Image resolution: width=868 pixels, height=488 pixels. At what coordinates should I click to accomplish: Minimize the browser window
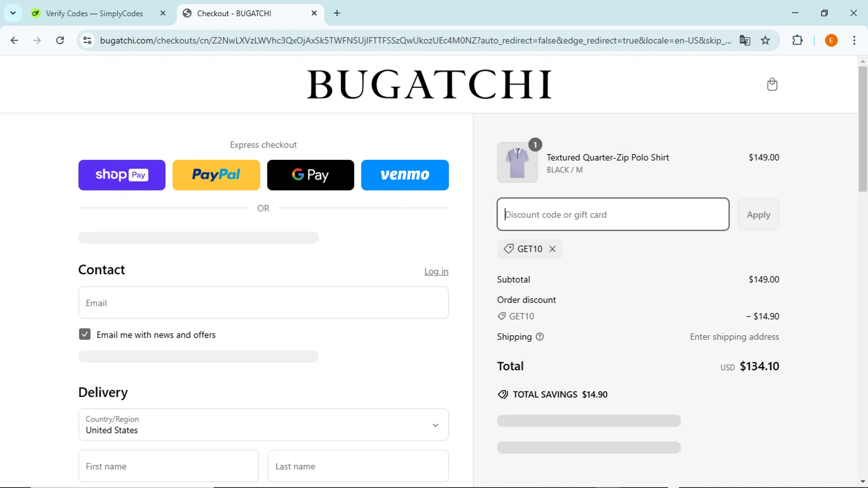tap(795, 13)
